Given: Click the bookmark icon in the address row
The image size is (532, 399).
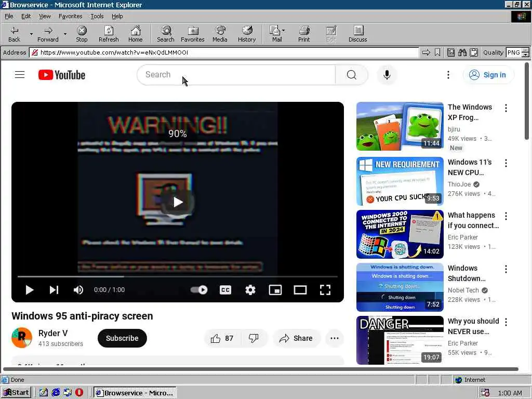Looking at the screenshot, I should click(x=437, y=52).
